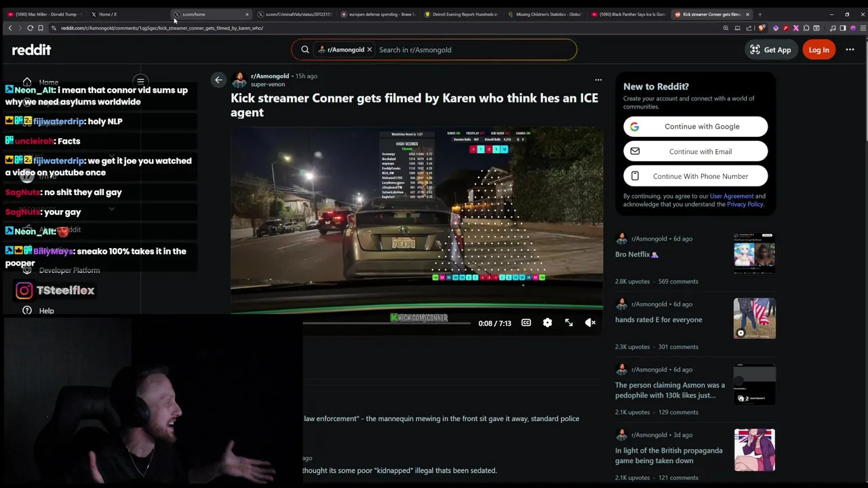This screenshot has height=488, width=868.
Task: Unmute the video with the speaker icon
Action: tap(591, 323)
